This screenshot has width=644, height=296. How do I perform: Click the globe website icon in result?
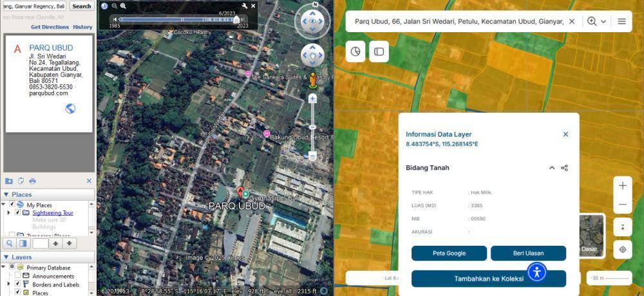70,109
